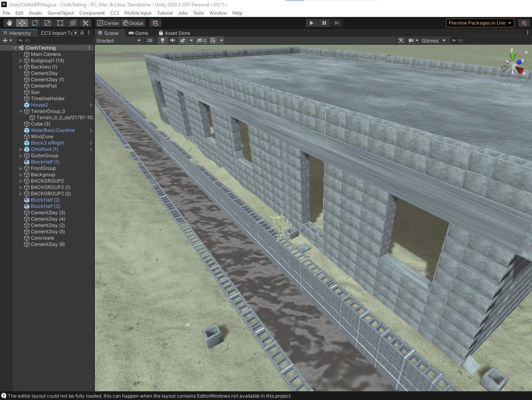Click the scene camera settings icon
Viewport: 532px width, 400px height.
(x=411, y=40)
